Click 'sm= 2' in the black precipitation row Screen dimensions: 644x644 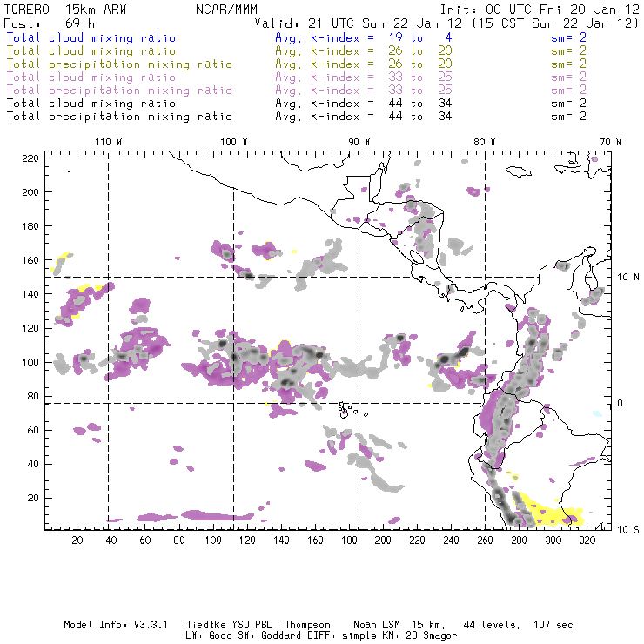point(568,117)
